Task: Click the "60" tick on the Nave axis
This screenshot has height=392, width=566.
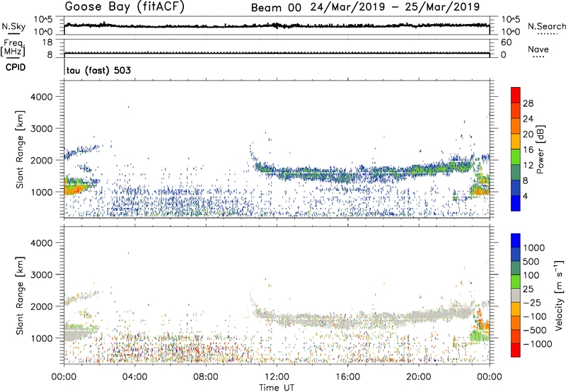Action: [x=506, y=42]
